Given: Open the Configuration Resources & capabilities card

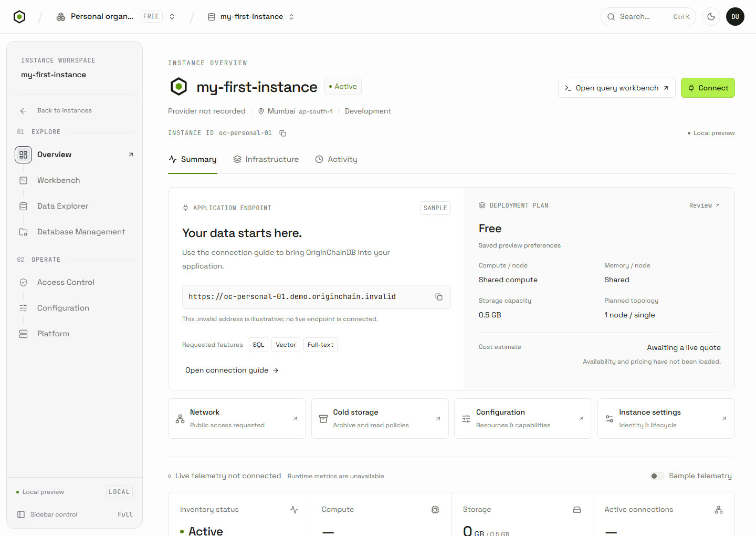Looking at the screenshot, I should 523,418.
